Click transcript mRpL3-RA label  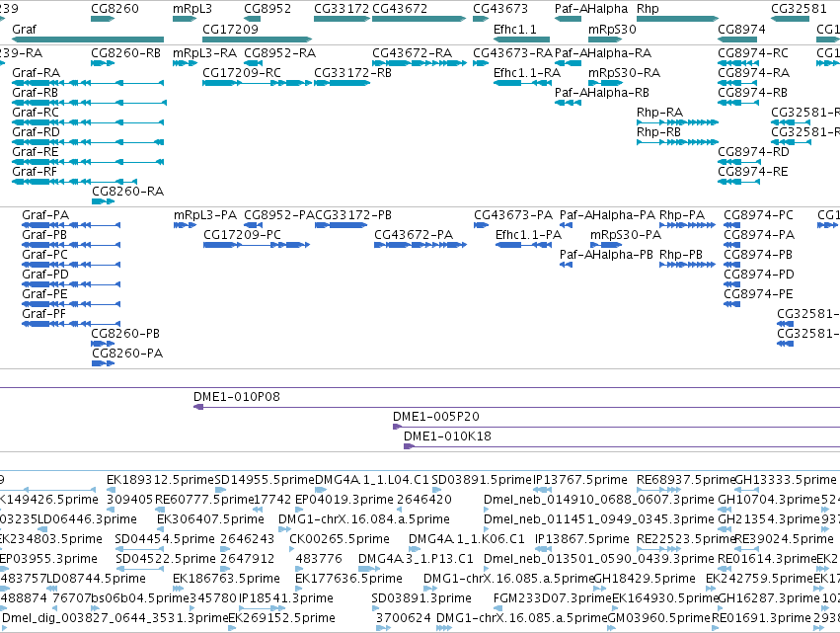tap(204, 52)
